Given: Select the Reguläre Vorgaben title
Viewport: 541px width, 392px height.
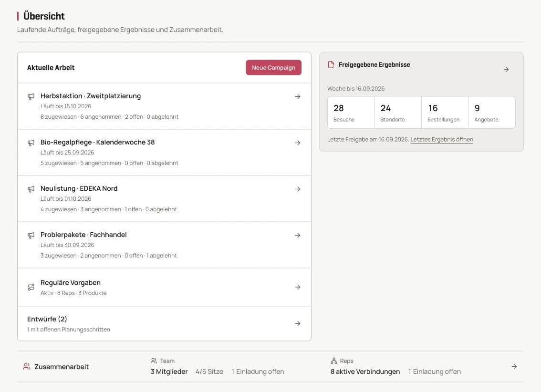Looking at the screenshot, I should [x=71, y=282].
